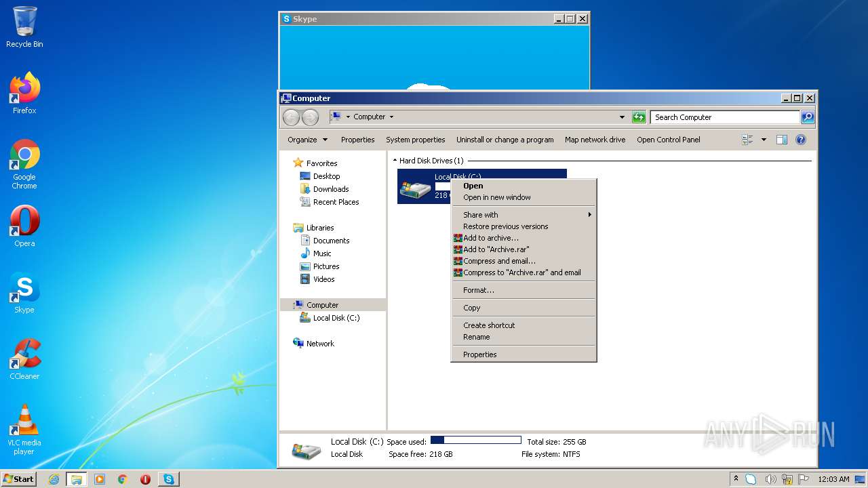Open Google Chrome desktop shortcut

tap(24, 164)
